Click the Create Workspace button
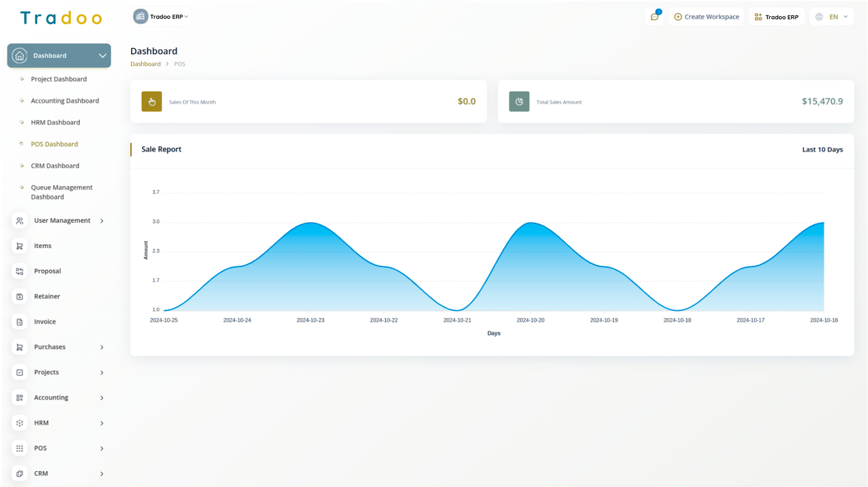868x487 pixels. 706,17
